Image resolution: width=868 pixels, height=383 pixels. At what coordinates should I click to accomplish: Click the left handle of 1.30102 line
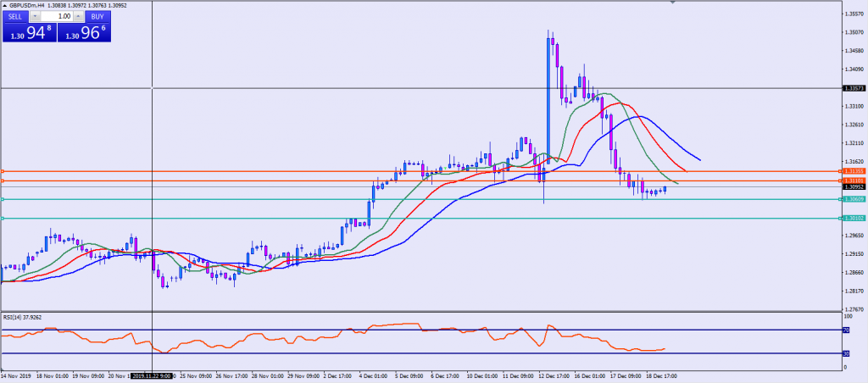point(3,219)
